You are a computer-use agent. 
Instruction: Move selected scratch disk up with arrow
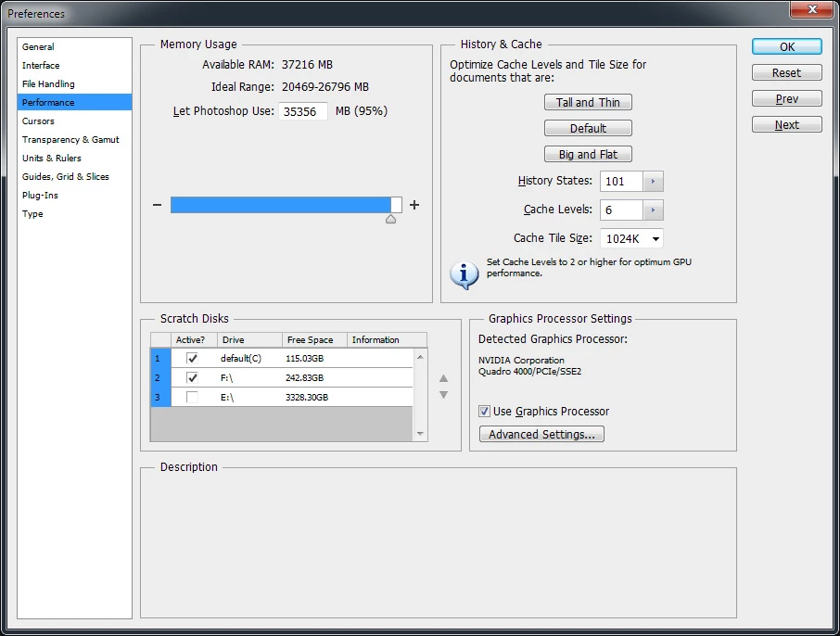(443, 378)
